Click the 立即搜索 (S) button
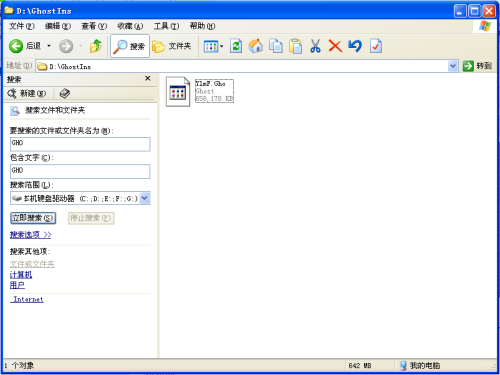Image resolution: width=500 pixels, height=375 pixels. [33, 218]
